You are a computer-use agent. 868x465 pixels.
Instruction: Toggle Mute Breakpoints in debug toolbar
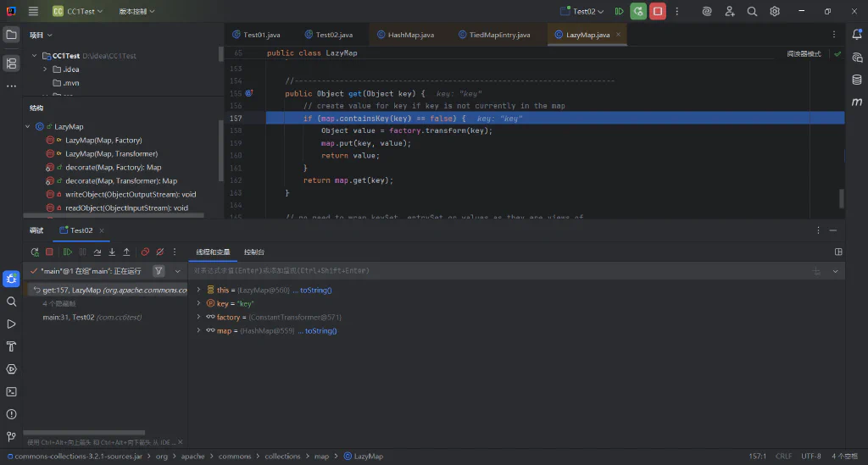160,252
